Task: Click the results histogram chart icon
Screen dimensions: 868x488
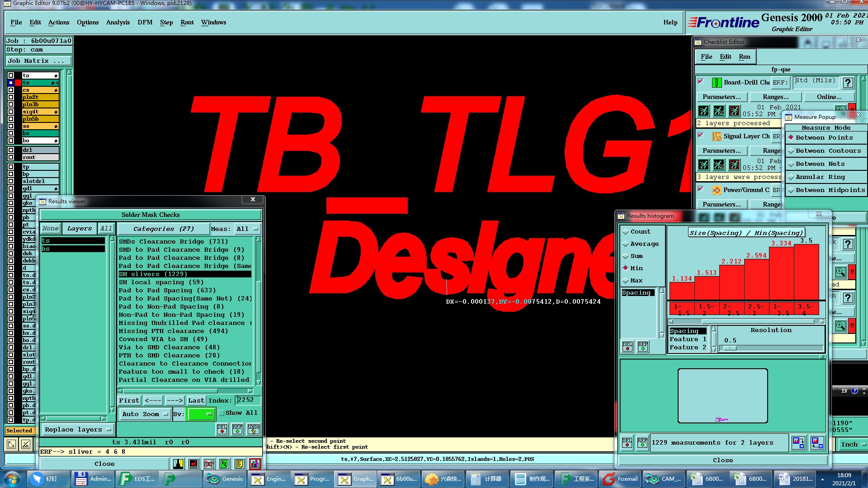Action: pyautogui.click(x=255, y=464)
